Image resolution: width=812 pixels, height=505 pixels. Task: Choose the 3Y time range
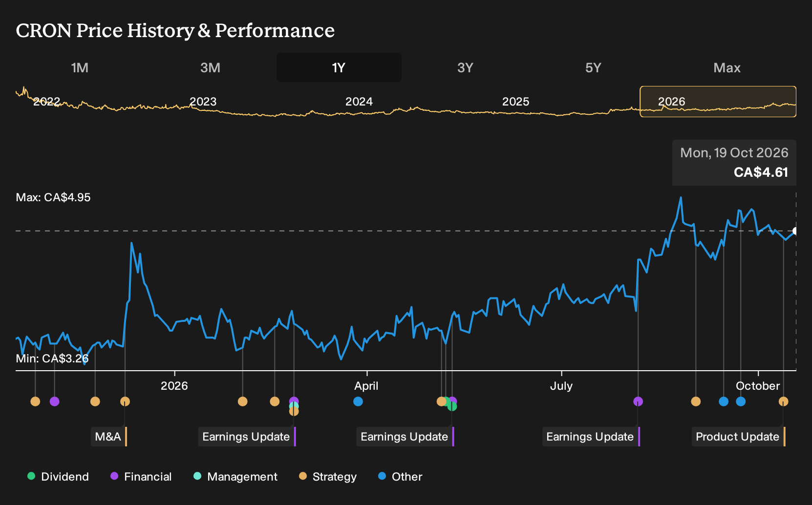click(x=465, y=67)
